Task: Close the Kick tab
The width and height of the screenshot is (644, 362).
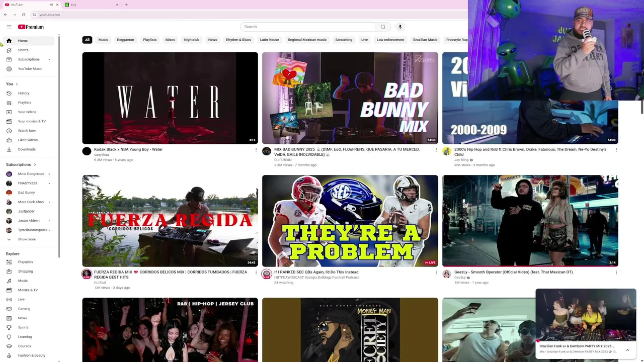Action: pyautogui.click(x=117, y=5)
